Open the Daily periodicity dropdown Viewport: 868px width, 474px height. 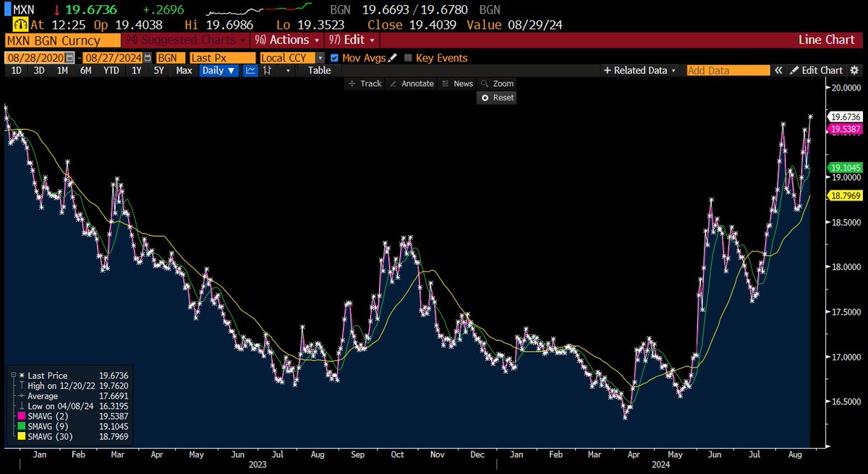(x=219, y=70)
